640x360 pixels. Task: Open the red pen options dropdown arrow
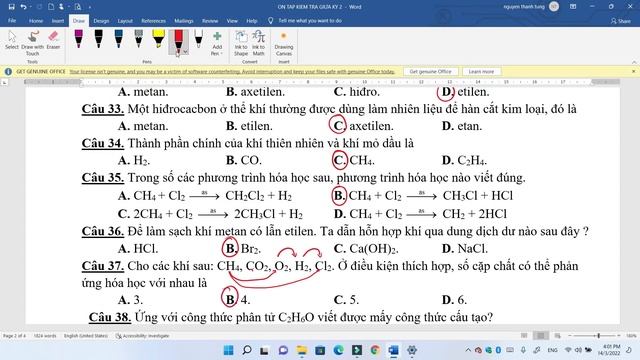185,52
